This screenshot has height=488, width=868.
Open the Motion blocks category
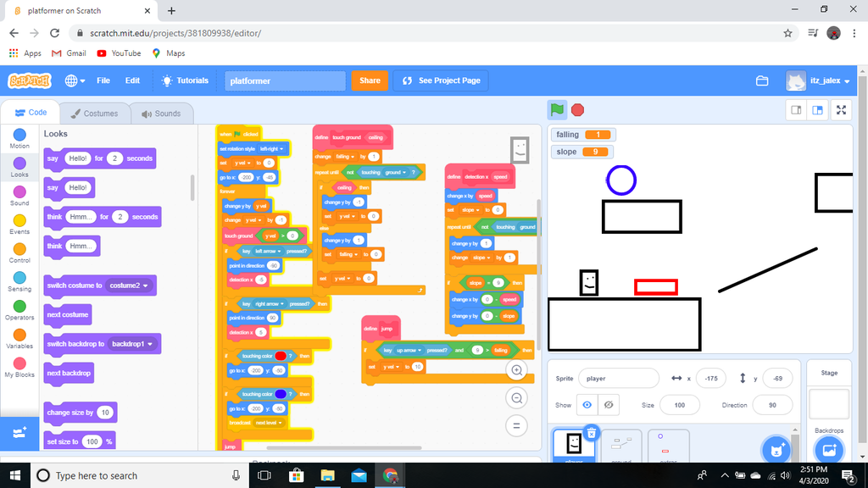(19, 138)
